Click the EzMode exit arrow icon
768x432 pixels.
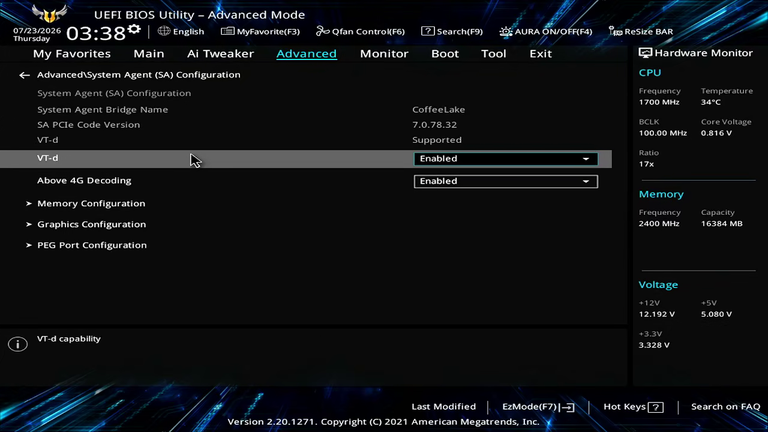coord(568,407)
